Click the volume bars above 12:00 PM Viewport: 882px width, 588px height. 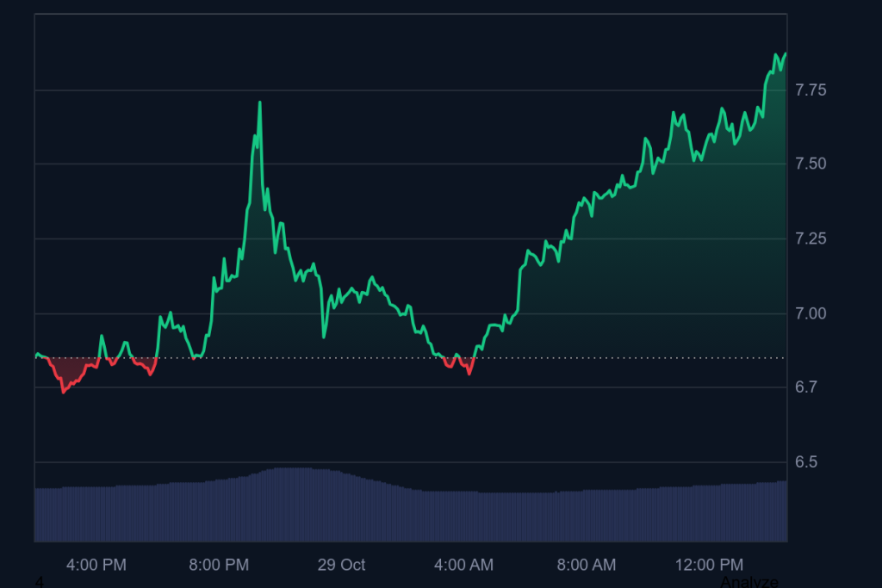pos(709,512)
